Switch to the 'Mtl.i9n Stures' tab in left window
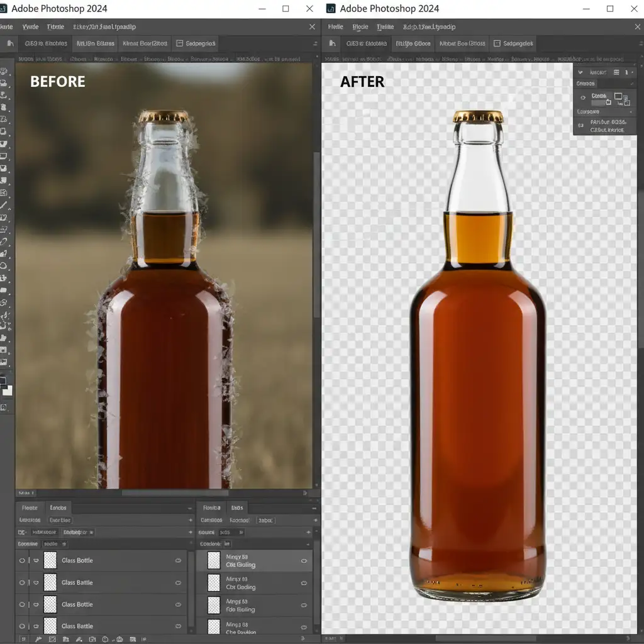Image resolution: width=644 pixels, height=644 pixels. [96, 43]
